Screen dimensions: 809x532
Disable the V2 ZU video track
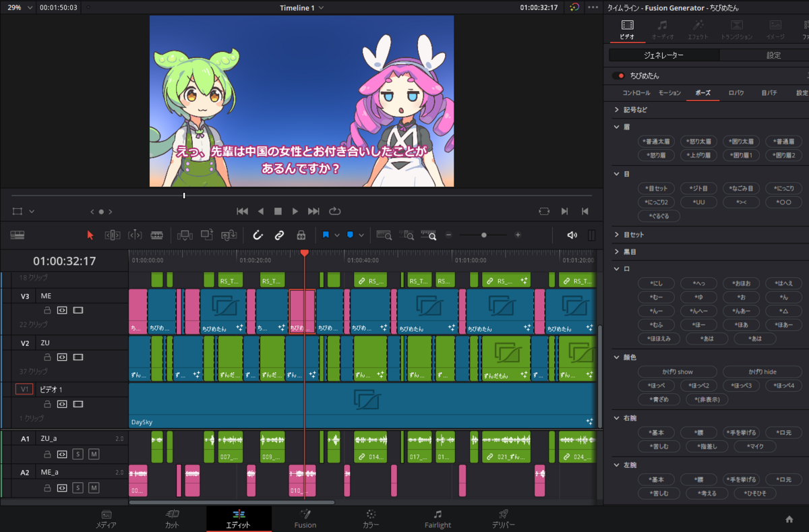pyautogui.click(x=78, y=357)
